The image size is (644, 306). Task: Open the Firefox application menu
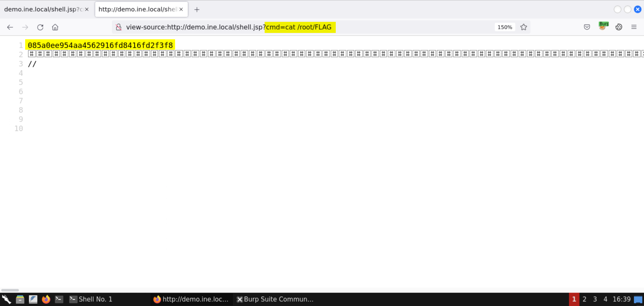click(x=634, y=27)
